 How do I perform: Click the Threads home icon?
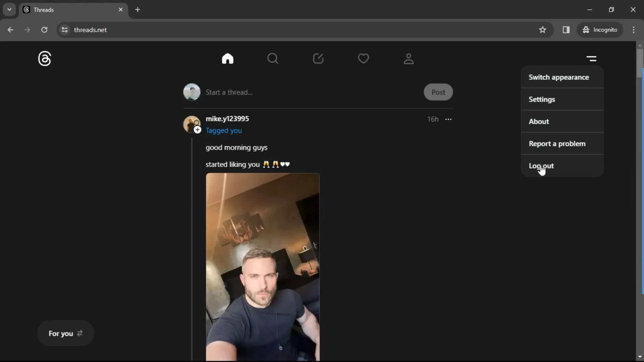228,58
